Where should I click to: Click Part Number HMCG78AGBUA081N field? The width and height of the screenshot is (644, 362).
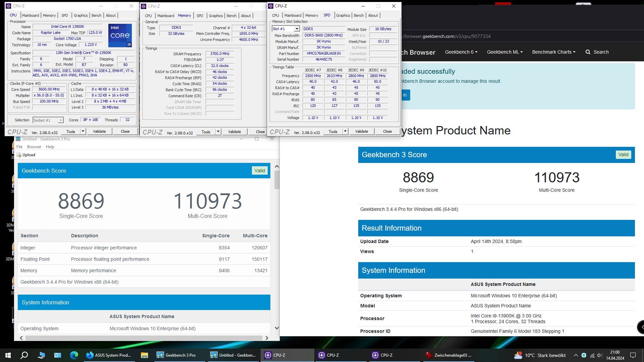point(324,53)
